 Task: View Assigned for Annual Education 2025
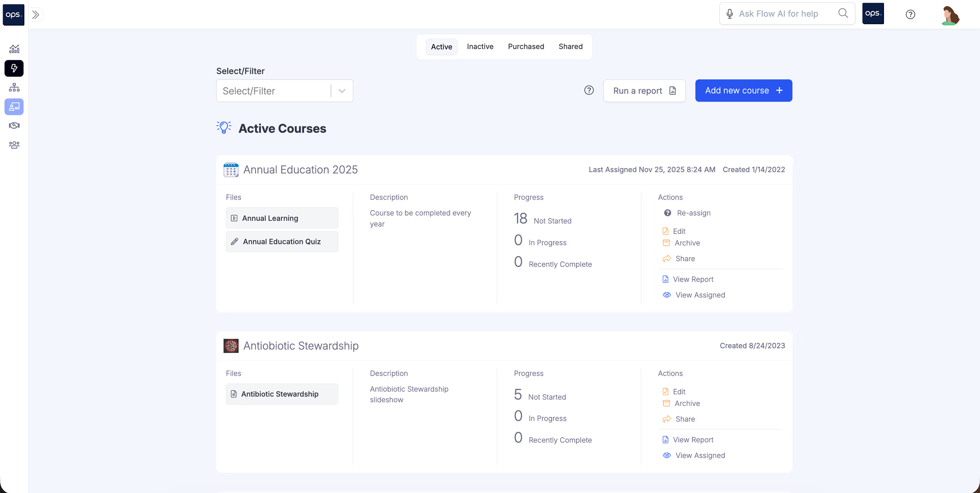point(700,295)
